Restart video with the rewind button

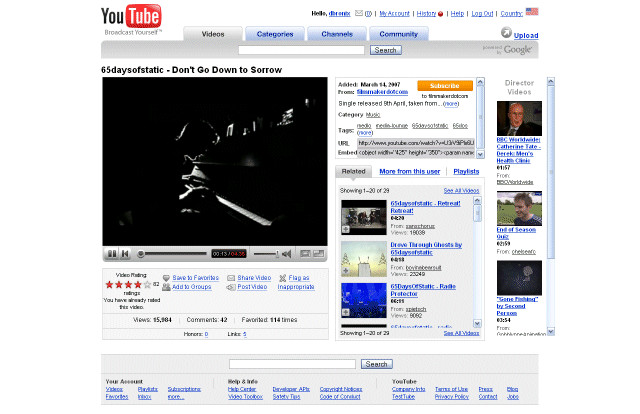(x=125, y=254)
